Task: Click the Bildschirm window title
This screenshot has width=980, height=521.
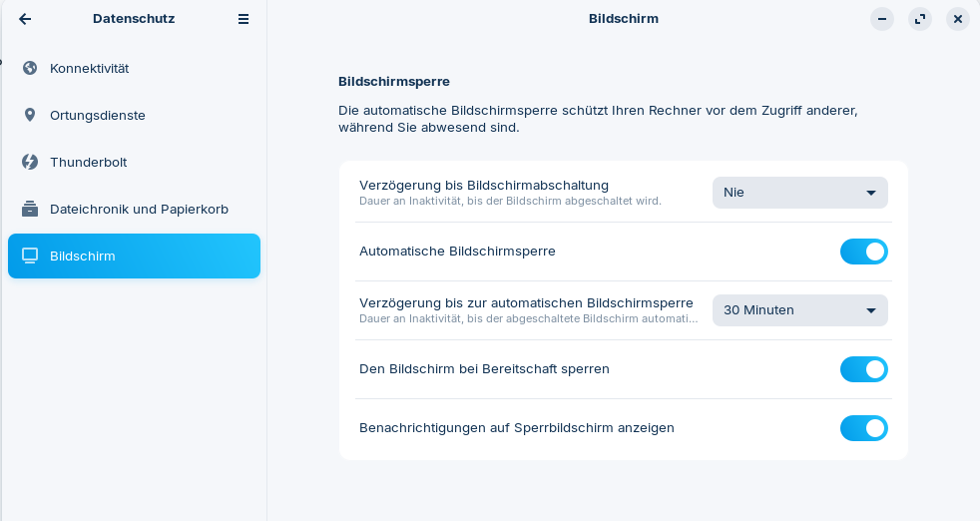Action: [x=624, y=19]
